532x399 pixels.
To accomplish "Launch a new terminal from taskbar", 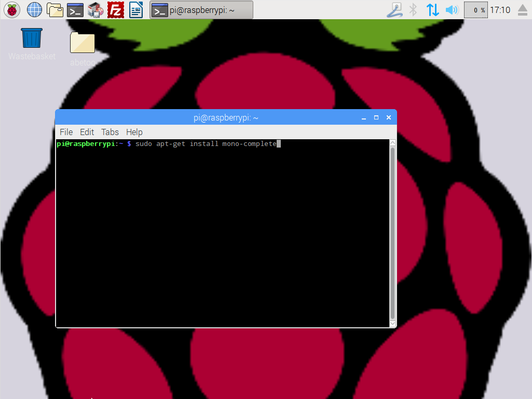I will [x=75, y=10].
